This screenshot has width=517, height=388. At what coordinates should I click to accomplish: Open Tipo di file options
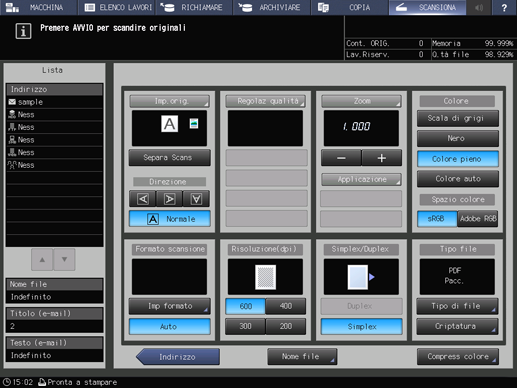[x=457, y=306]
